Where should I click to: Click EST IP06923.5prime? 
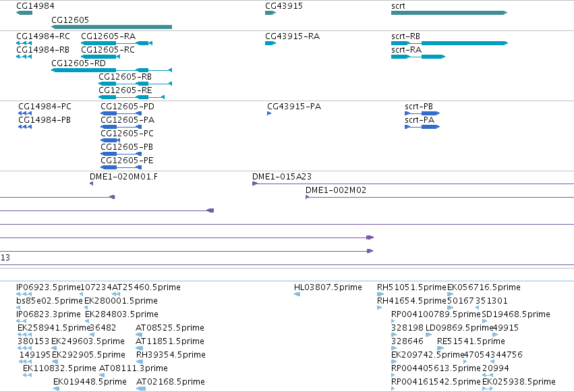(x=24, y=294)
